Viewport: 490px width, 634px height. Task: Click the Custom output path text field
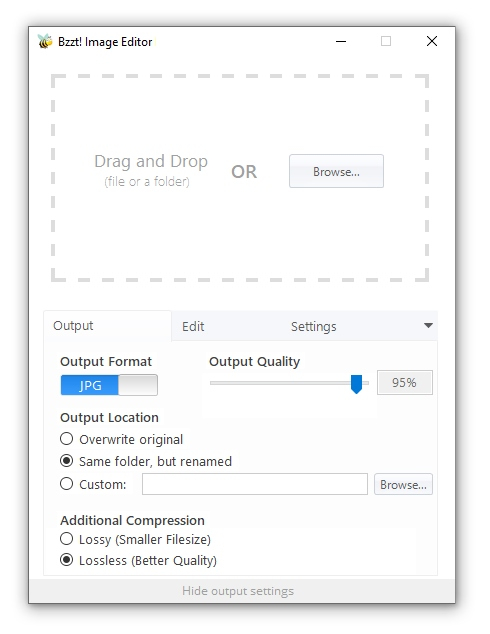click(x=255, y=484)
